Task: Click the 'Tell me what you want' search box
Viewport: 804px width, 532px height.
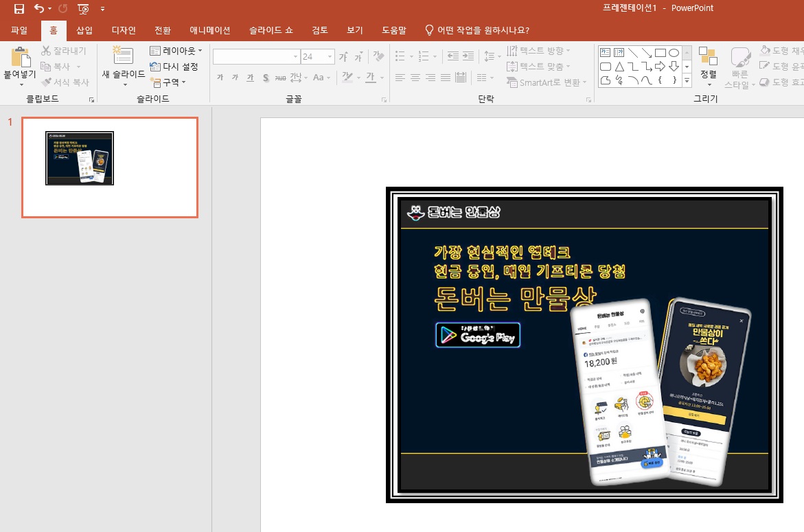Action: [x=477, y=30]
